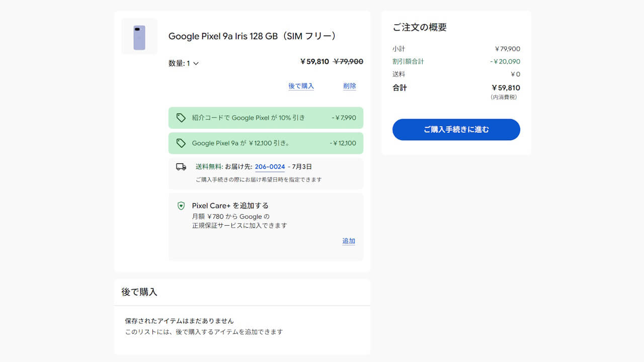The height and width of the screenshot is (362, 644).
Task: Click the ご購入手続きに進む checkout button
Action: (x=456, y=130)
